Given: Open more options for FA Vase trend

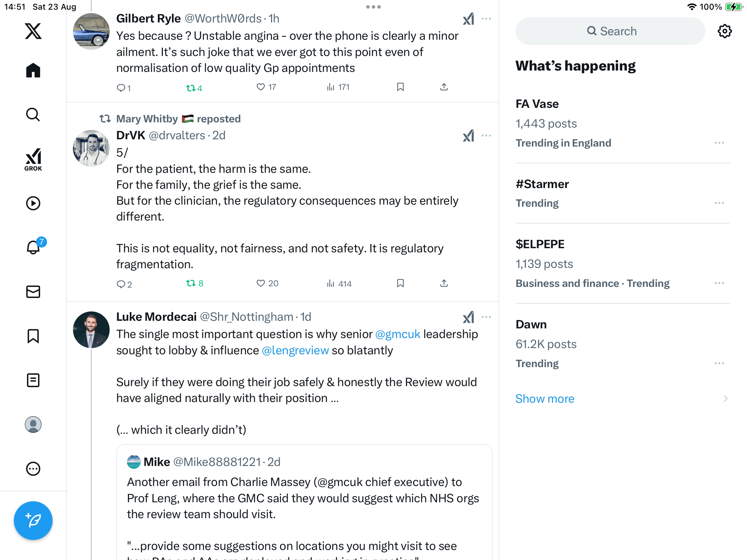Looking at the screenshot, I should (x=719, y=143).
